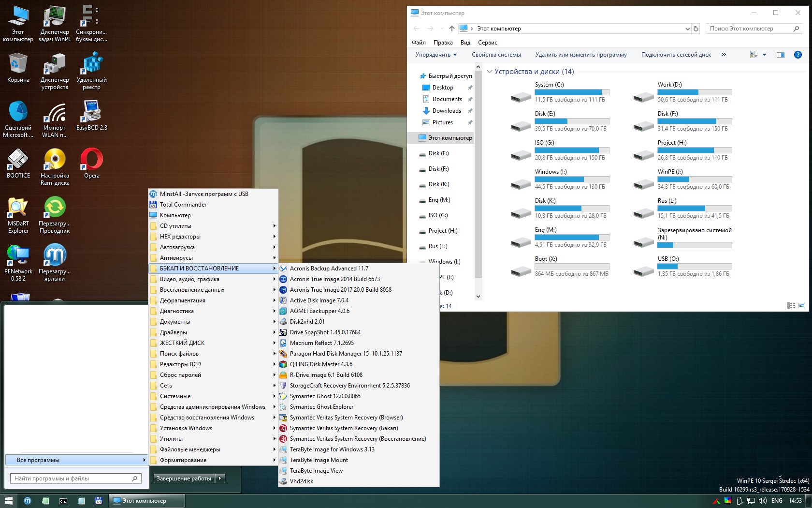812x508 pixels.
Task: Open Диспетчер устройств desktop icon
Action: pyautogui.click(x=55, y=71)
